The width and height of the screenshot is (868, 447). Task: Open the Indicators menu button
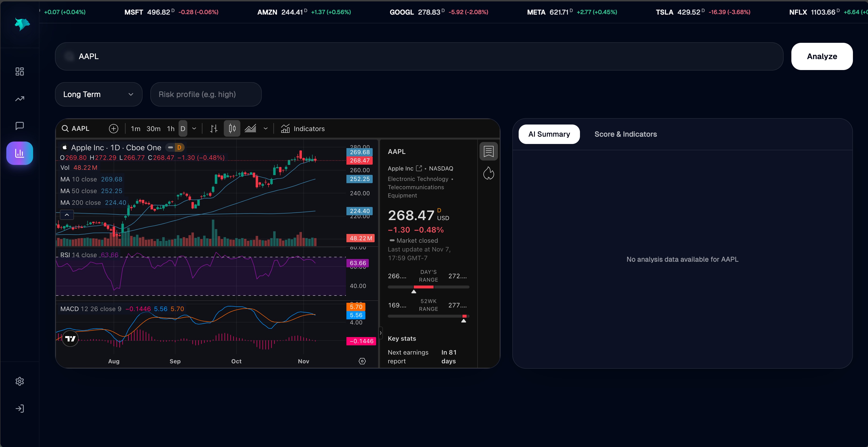click(303, 129)
